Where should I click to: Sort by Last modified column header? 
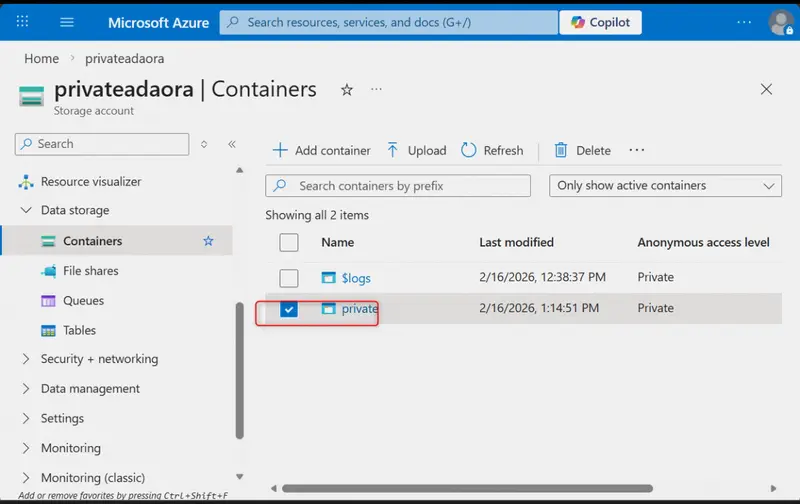[516, 242]
